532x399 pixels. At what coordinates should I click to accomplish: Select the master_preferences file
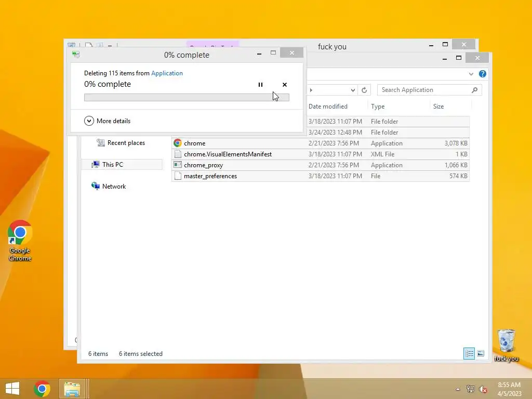pos(321,176)
